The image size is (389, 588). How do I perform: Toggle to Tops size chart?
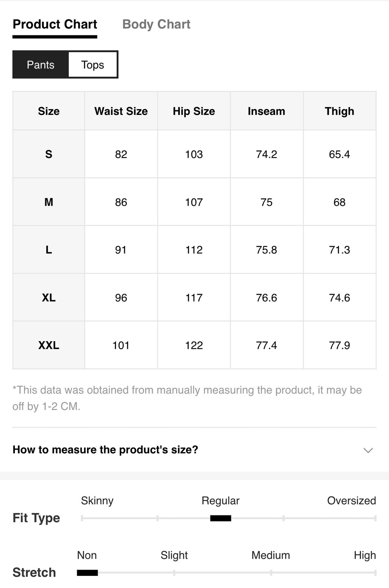tap(93, 65)
